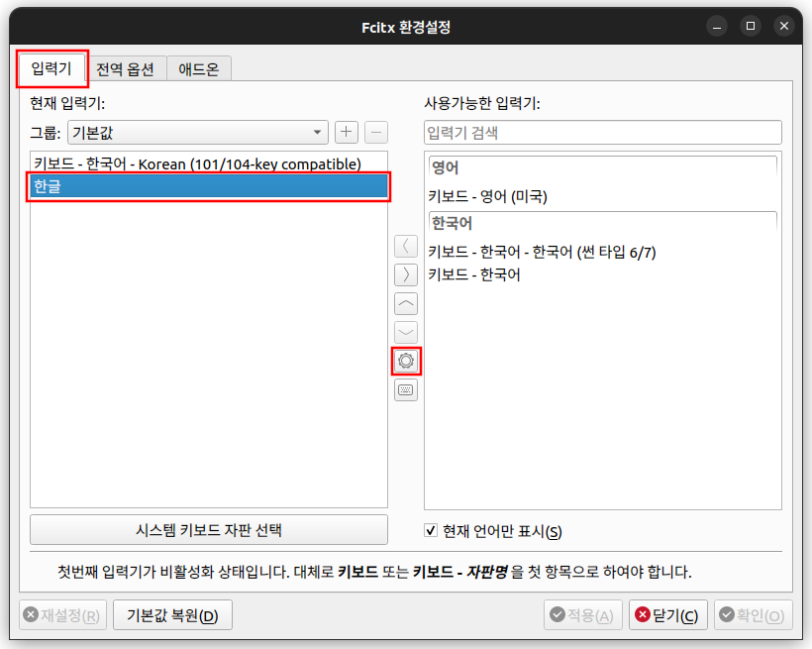
Task: Click the plus icon to add a group
Action: (x=346, y=132)
